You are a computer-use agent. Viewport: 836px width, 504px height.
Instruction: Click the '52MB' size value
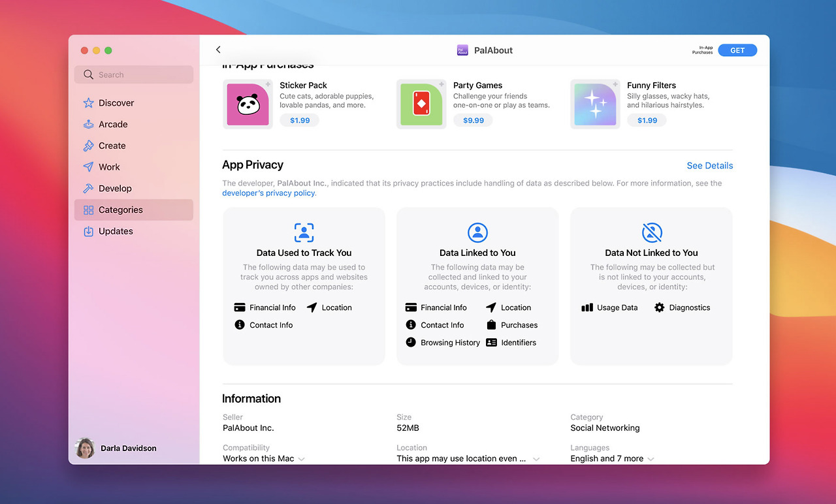click(408, 428)
